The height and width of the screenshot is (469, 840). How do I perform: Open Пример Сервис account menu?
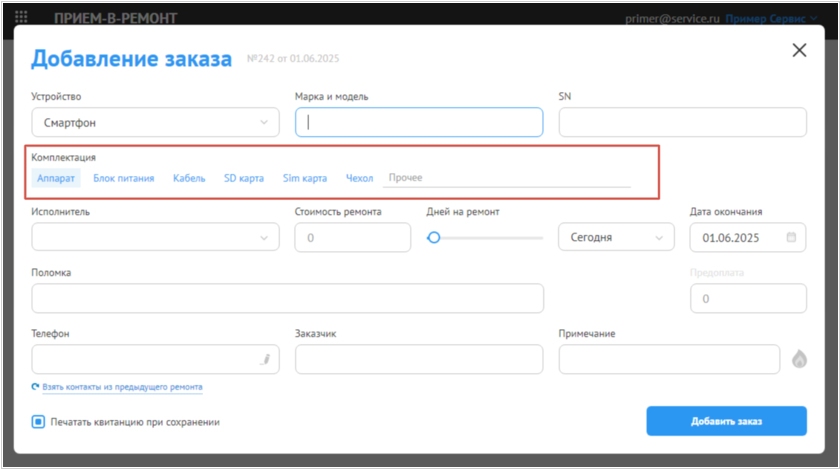(771, 18)
